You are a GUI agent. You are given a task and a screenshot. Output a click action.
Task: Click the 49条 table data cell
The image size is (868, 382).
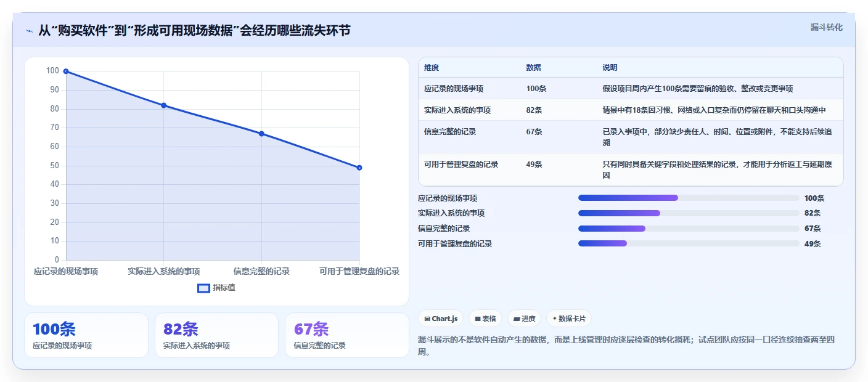point(534,165)
